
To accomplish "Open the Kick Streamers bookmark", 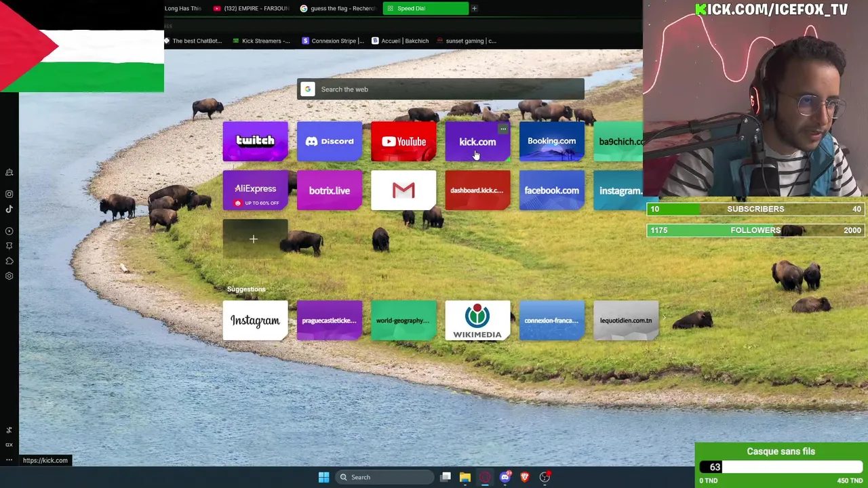I will (261, 41).
